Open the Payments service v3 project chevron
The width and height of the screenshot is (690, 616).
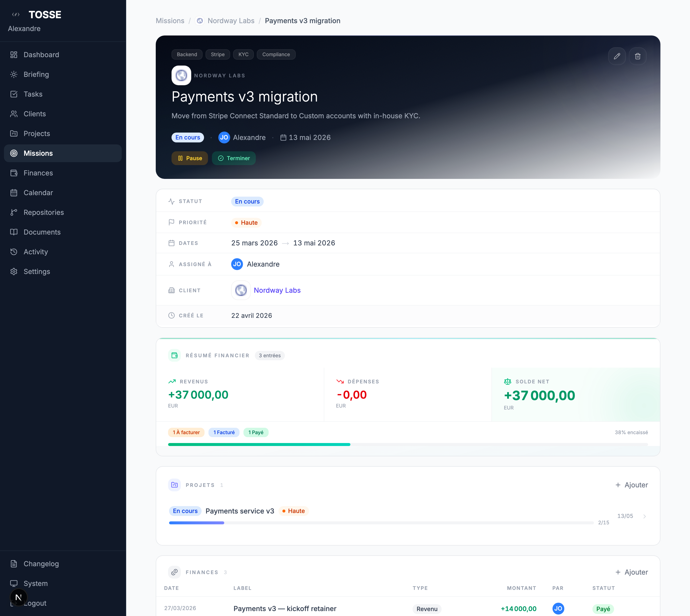(644, 516)
